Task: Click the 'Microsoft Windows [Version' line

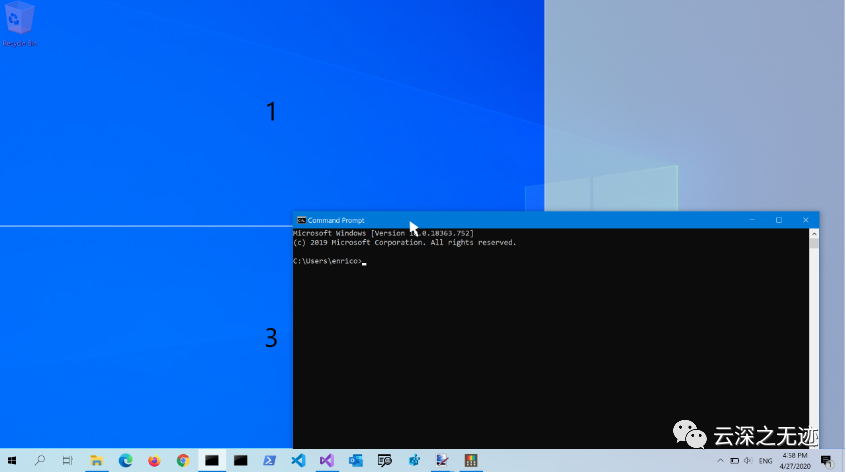Action: click(383, 233)
